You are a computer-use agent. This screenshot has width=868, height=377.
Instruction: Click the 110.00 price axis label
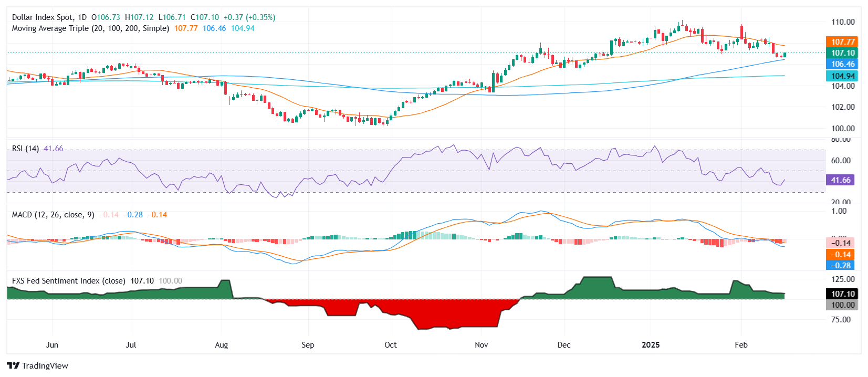(842, 22)
